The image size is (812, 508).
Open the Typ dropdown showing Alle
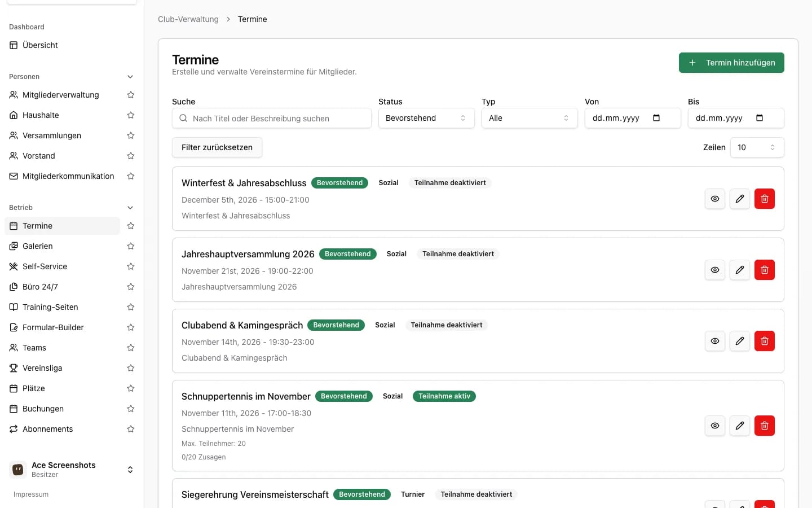coord(529,118)
